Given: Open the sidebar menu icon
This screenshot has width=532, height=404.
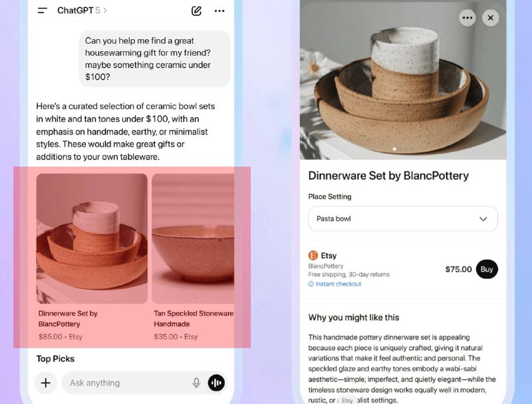Looking at the screenshot, I should click(x=43, y=11).
